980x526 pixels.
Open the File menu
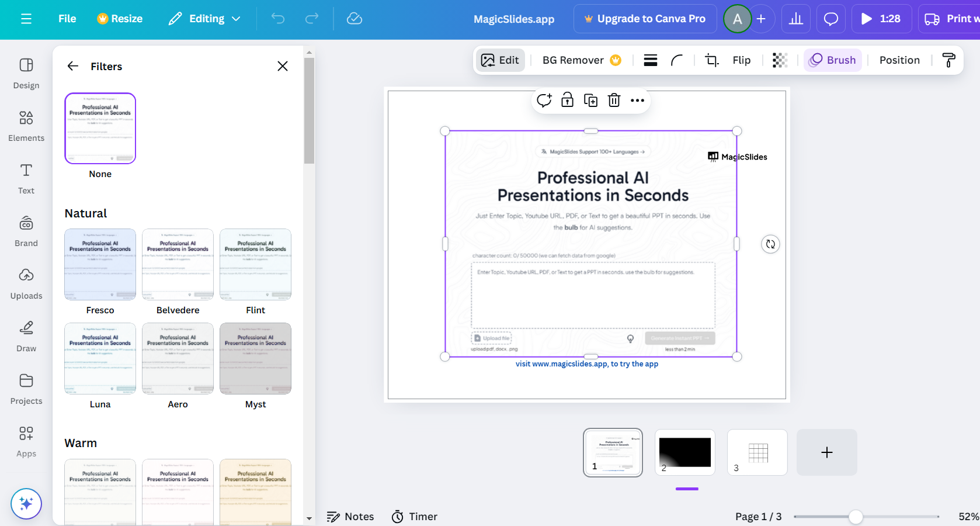pyautogui.click(x=67, y=19)
